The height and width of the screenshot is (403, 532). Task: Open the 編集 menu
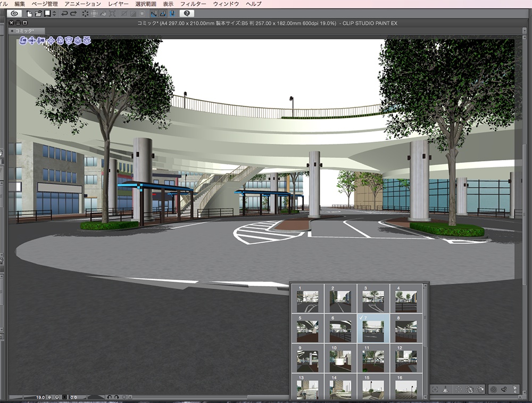click(20, 4)
